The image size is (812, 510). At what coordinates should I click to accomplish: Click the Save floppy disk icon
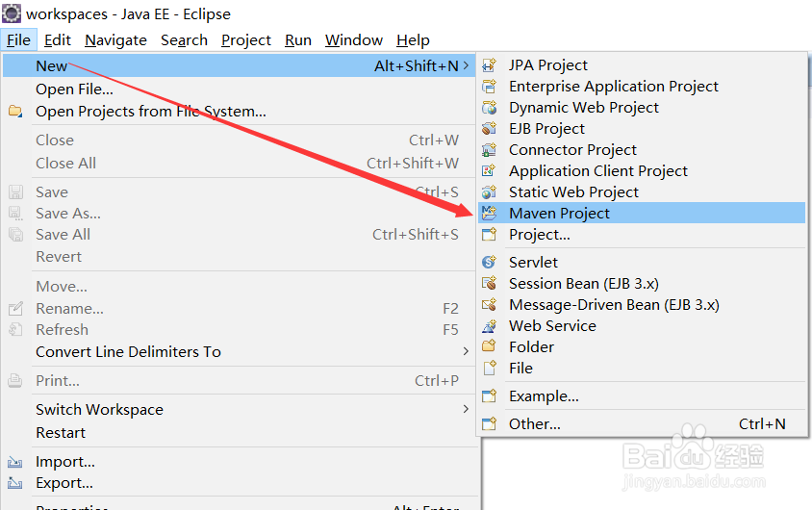pyautogui.click(x=15, y=192)
